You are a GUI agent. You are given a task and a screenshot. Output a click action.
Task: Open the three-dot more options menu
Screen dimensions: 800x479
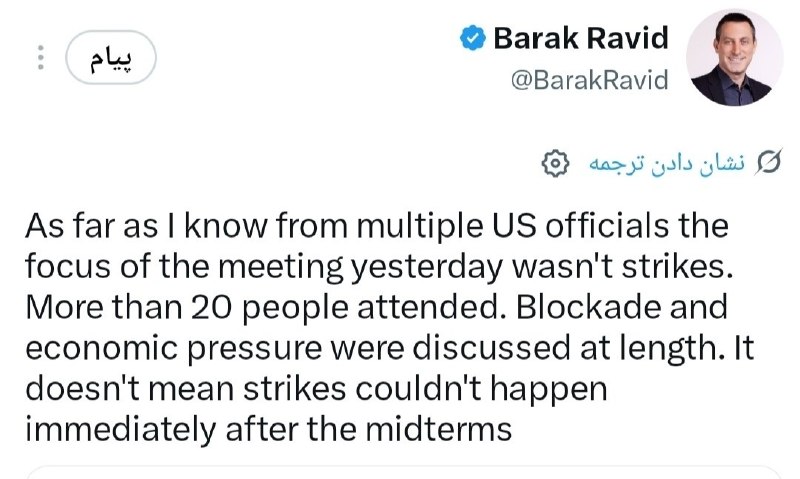click(x=41, y=58)
